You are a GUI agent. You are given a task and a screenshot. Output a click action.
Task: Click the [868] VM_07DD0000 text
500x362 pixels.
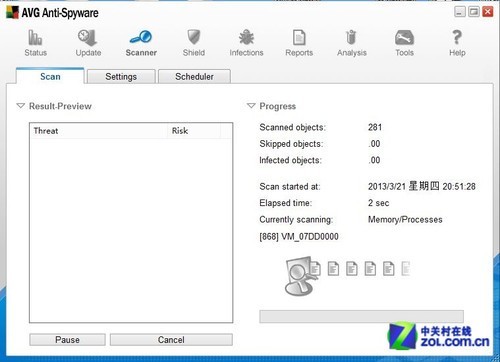point(299,237)
